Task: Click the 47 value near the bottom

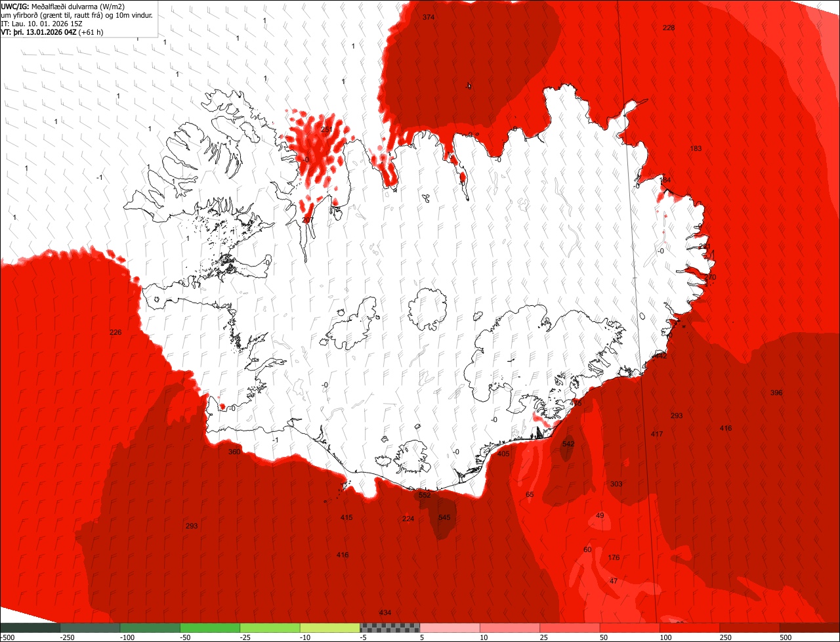Action: click(614, 581)
